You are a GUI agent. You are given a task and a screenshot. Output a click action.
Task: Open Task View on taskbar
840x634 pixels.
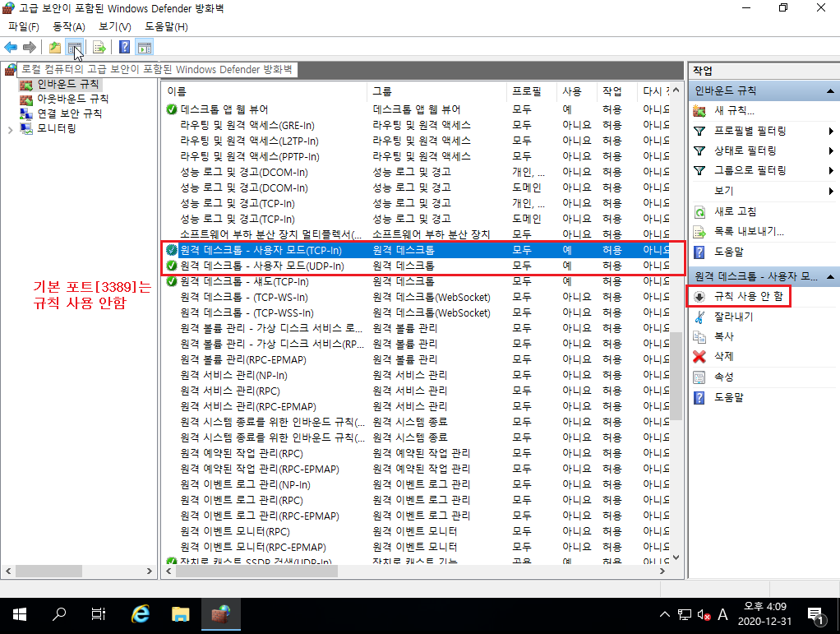pos(99,614)
